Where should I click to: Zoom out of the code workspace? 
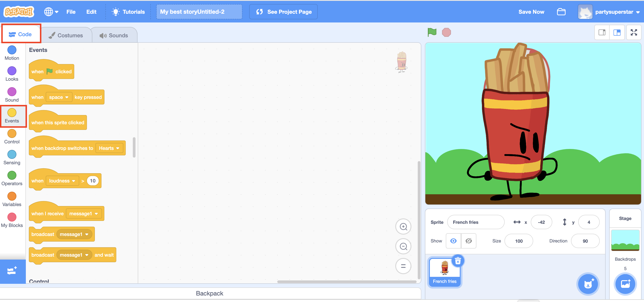point(403,246)
